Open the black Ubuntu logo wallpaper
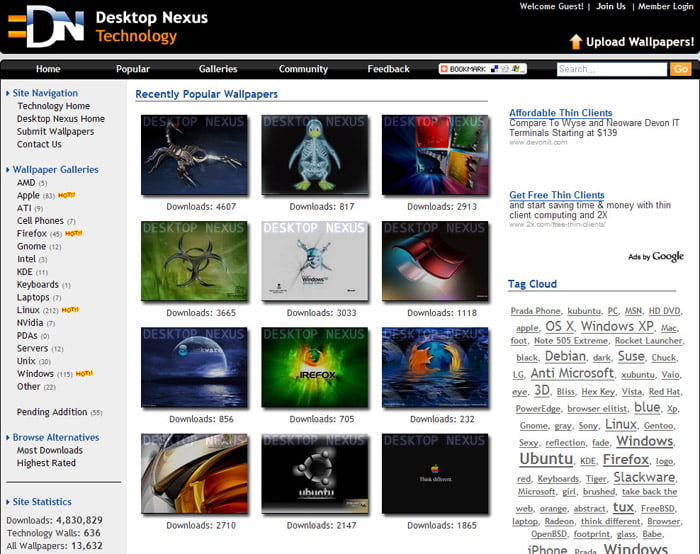Viewport: 700px width, 554px height. (x=315, y=473)
